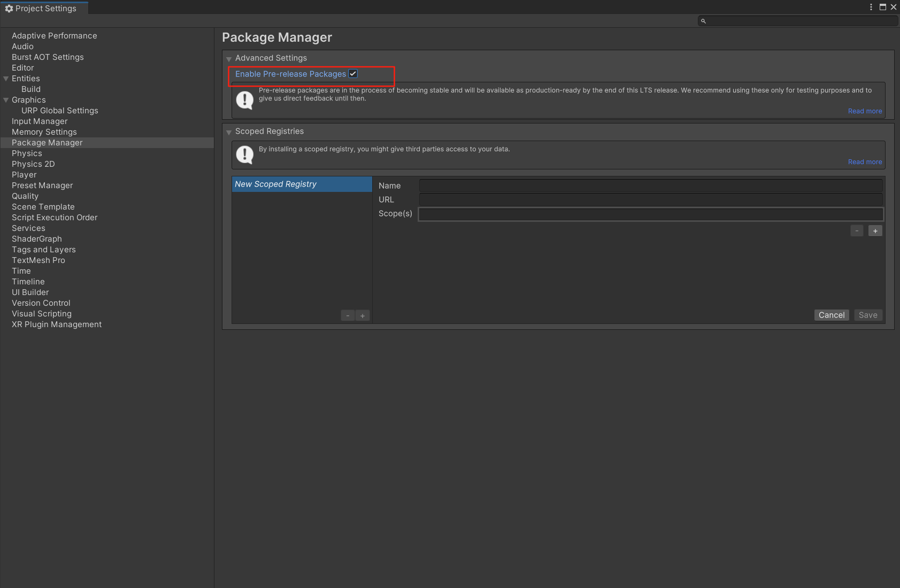The height and width of the screenshot is (588, 900).
Task: Add a scope with plus button
Action: point(875,231)
